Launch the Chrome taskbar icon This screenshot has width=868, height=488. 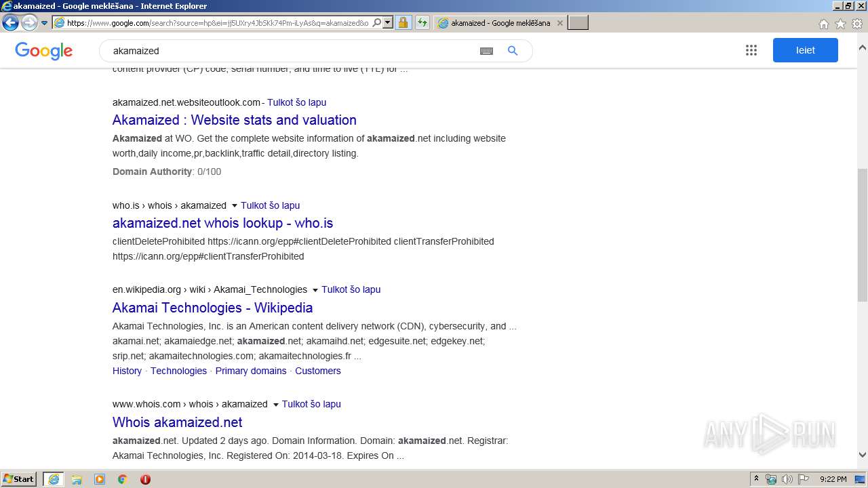(123, 479)
